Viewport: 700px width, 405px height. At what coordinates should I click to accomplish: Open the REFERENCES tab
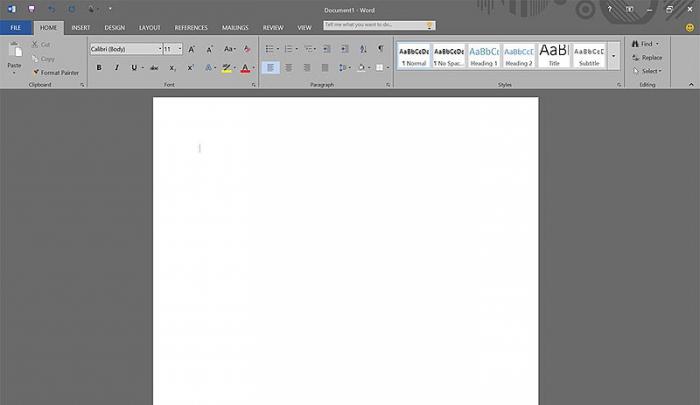[x=191, y=27]
